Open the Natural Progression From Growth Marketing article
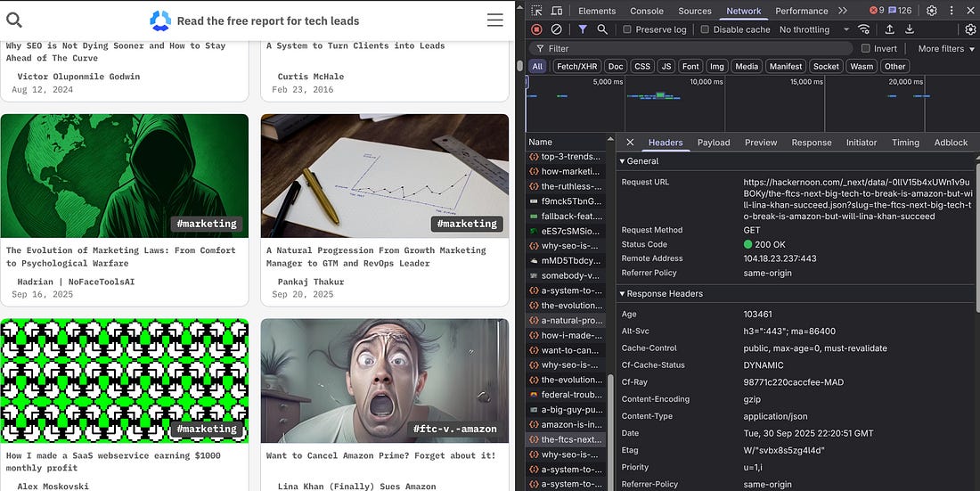 (376, 257)
